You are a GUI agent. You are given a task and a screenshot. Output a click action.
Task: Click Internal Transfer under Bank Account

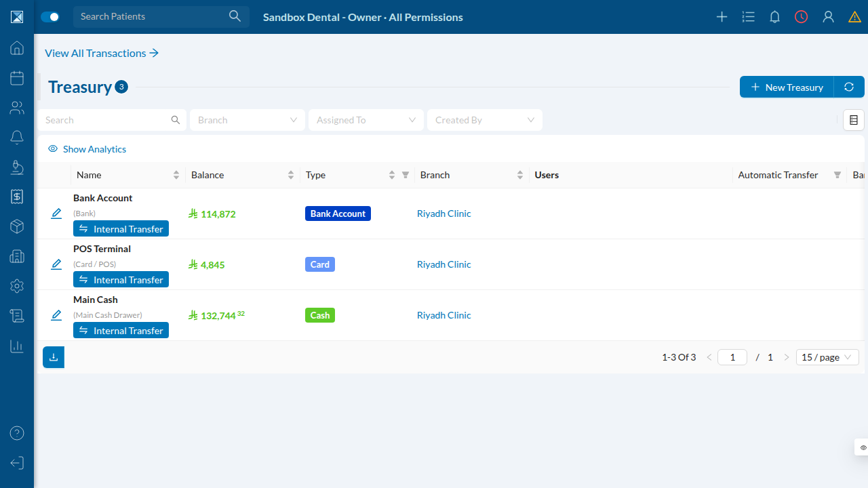pyautogui.click(x=121, y=229)
